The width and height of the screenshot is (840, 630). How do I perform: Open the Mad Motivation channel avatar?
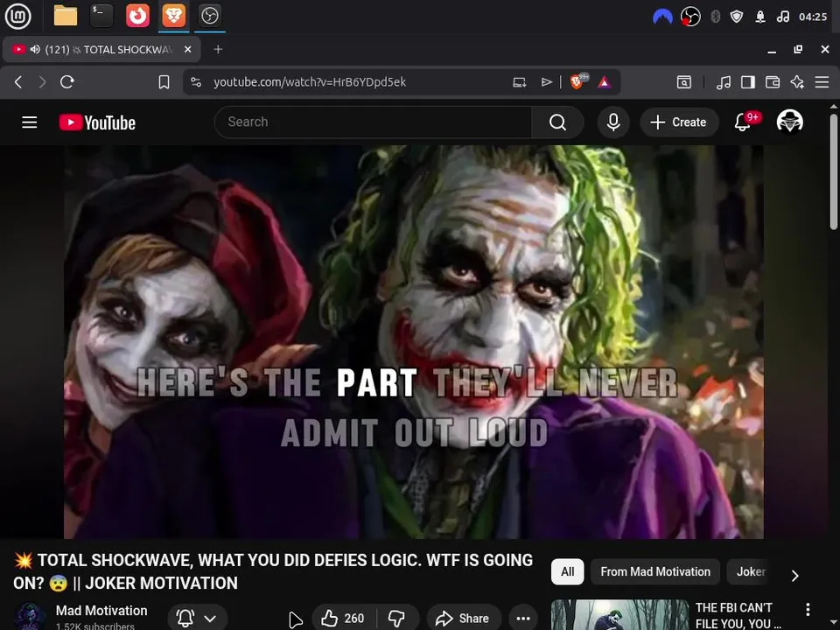30,617
